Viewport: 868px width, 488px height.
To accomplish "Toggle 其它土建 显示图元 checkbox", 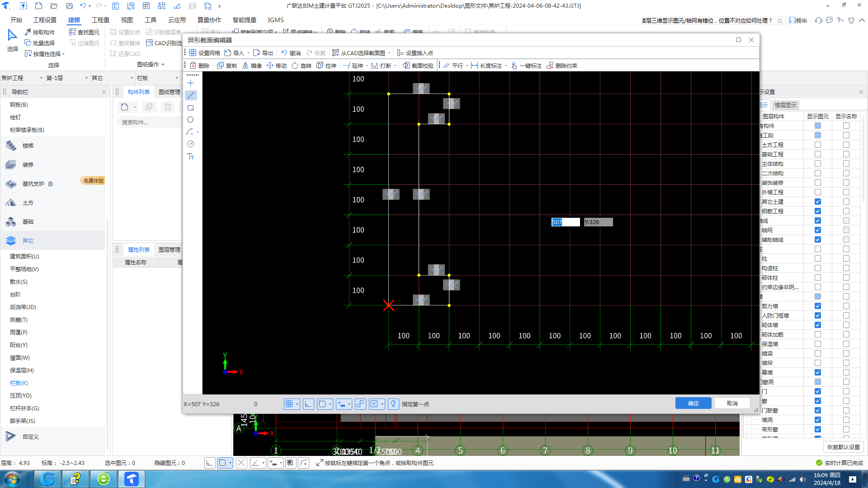I will coord(818,202).
